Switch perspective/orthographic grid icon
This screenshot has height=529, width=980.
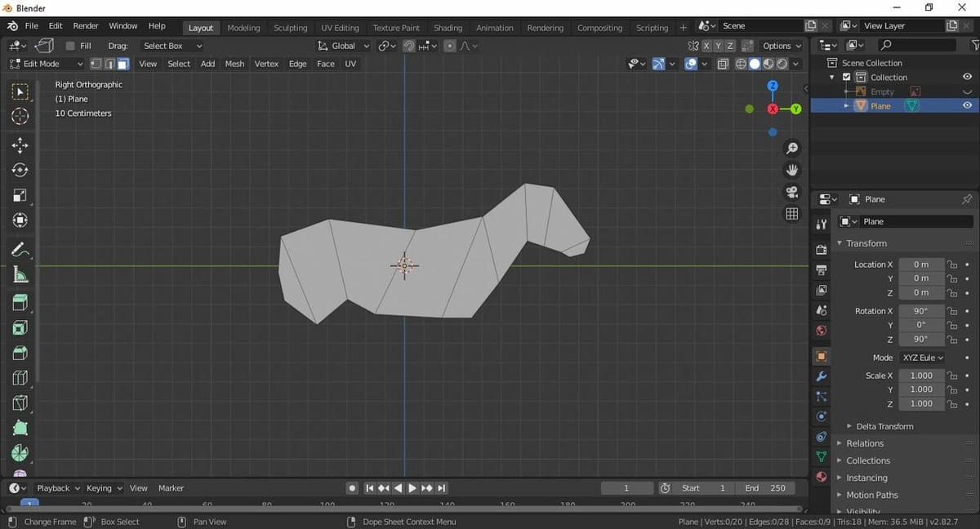pyautogui.click(x=791, y=214)
